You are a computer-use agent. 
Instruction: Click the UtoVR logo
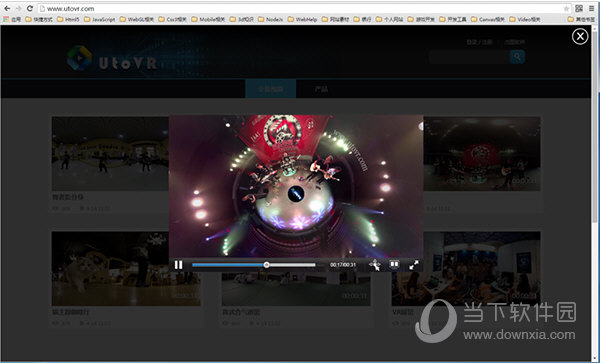point(112,59)
